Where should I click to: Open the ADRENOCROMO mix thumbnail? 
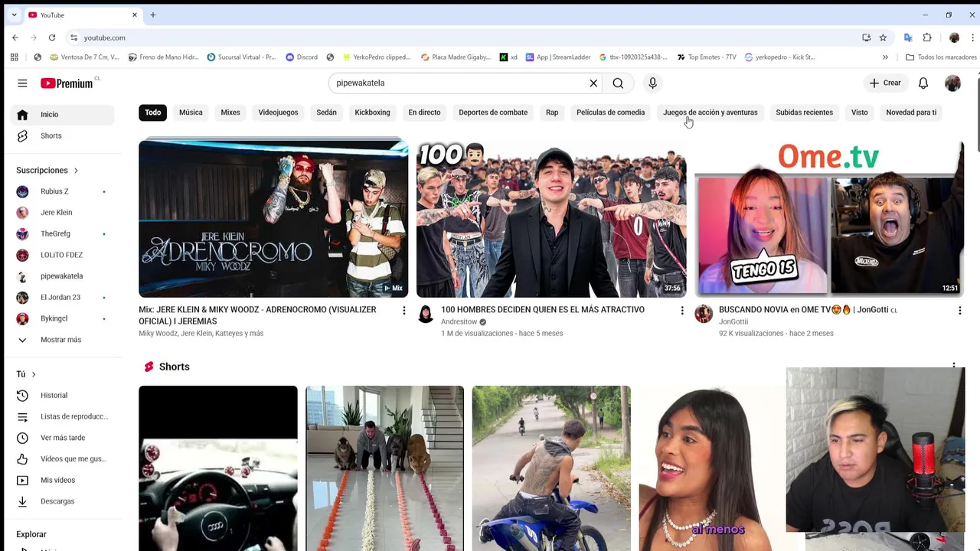(x=273, y=217)
